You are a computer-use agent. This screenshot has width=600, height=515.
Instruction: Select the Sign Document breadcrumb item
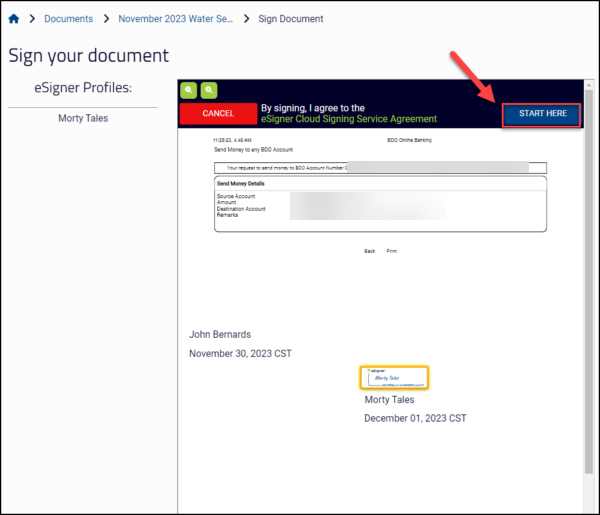tap(291, 19)
